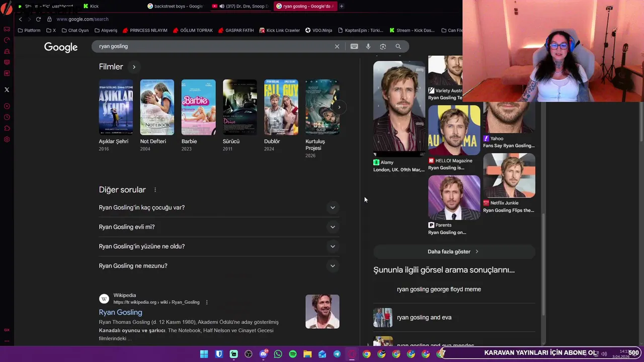The height and width of the screenshot is (362, 644).
Task: Switch to the Dr. Dre YouTube tab
Action: (x=239, y=6)
